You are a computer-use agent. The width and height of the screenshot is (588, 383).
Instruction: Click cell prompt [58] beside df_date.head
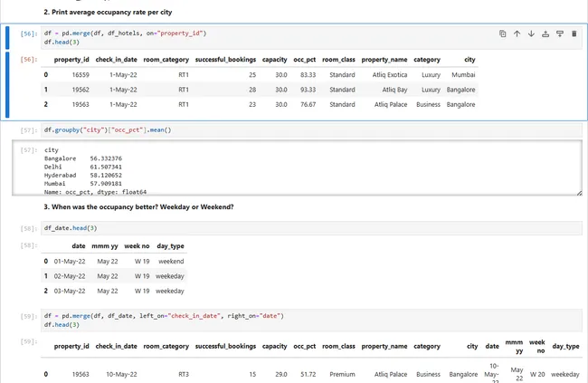(x=29, y=228)
